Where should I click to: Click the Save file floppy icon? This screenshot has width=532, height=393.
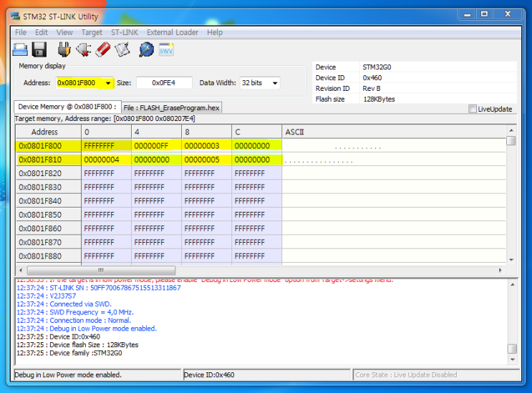[39, 49]
